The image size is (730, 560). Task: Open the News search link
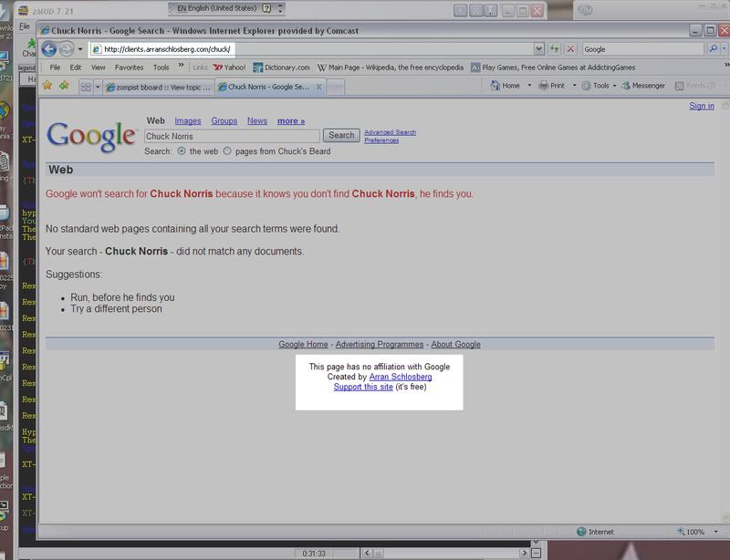pyautogui.click(x=257, y=121)
